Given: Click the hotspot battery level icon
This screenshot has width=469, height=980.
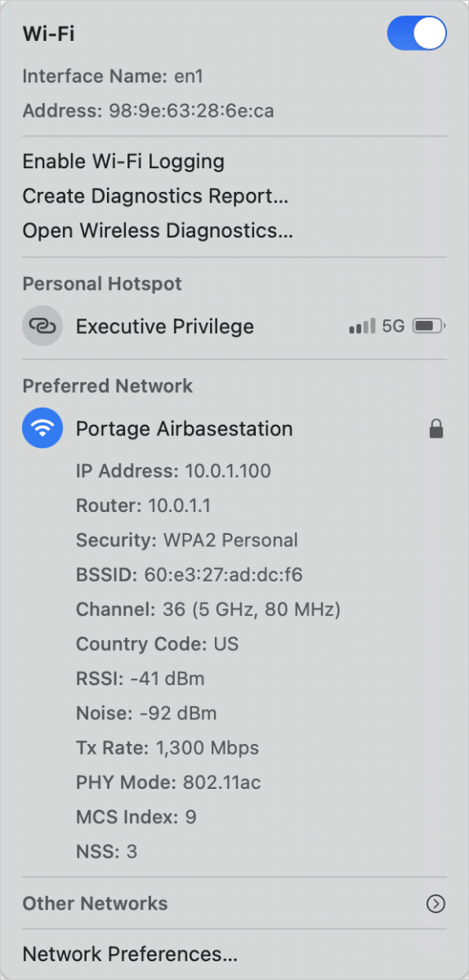Looking at the screenshot, I should [429, 327].
